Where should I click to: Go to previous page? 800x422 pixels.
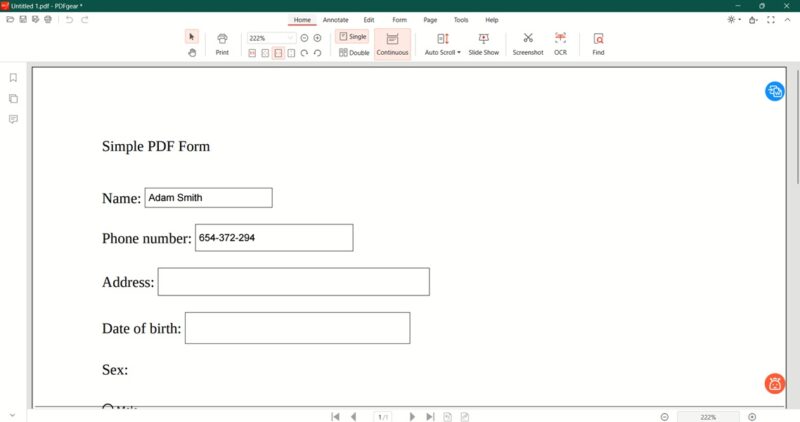[354, 417]
